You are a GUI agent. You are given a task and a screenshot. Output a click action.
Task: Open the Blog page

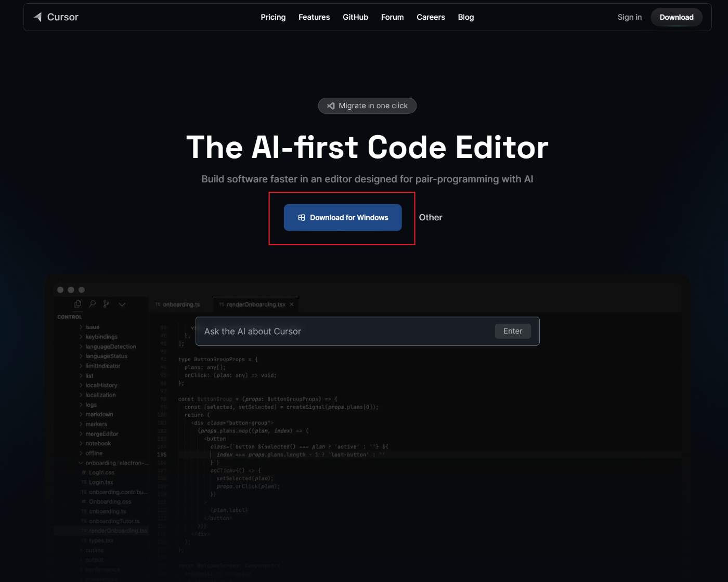(x=466, y=17)
